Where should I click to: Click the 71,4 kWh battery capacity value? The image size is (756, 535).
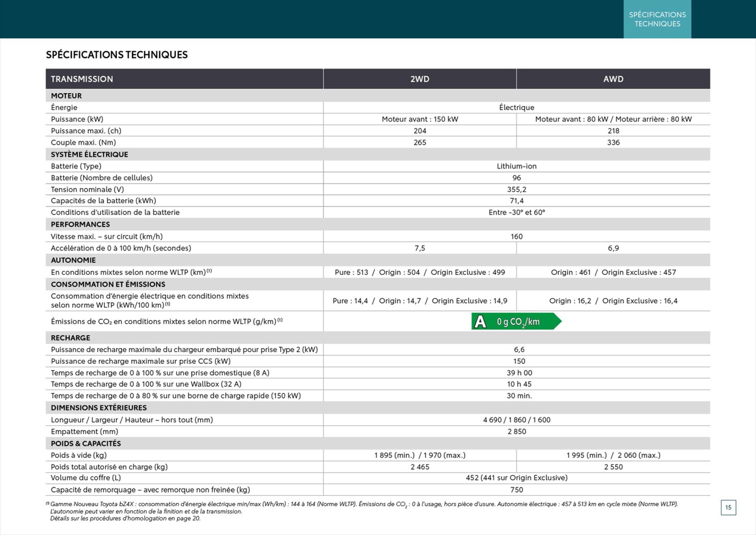(x=517, y=201)
